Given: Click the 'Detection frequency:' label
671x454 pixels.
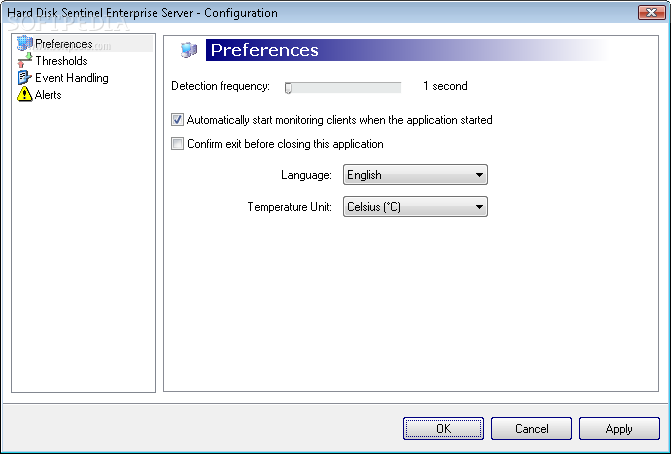Looking at the screenshot, I should coord(220,86).
